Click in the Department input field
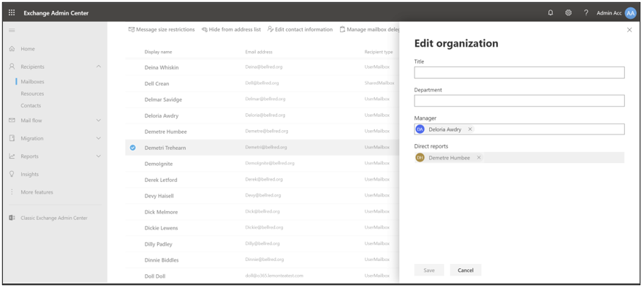644x288 pixels. [519, 101]
